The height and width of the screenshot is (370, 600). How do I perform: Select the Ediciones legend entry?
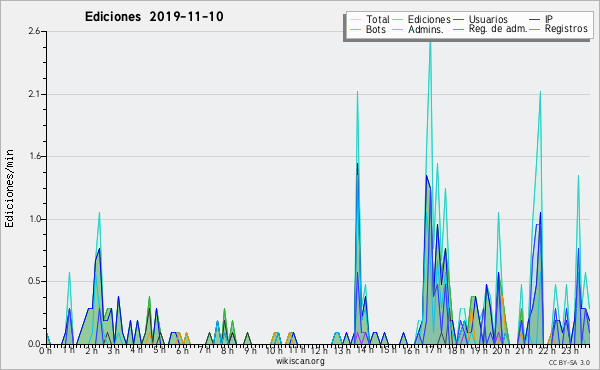click(429, 19)
